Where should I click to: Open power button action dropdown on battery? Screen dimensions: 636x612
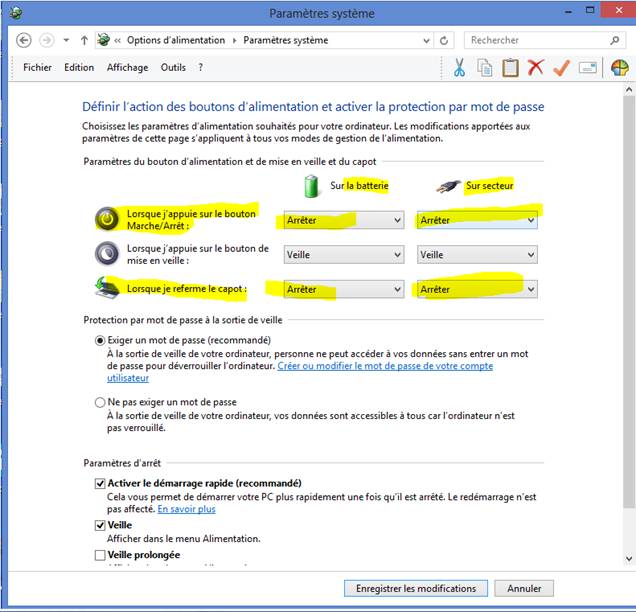click(x=344, y=220)
